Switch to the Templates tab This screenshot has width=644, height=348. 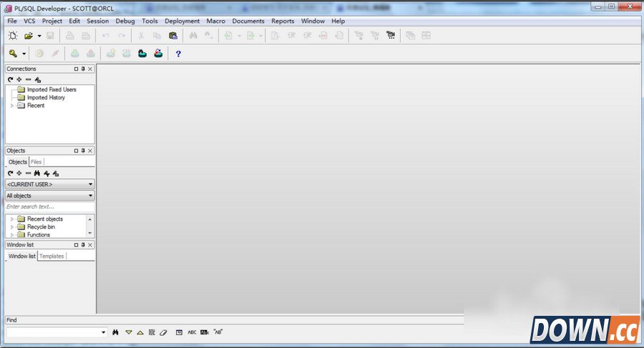(x=52, y=256)
